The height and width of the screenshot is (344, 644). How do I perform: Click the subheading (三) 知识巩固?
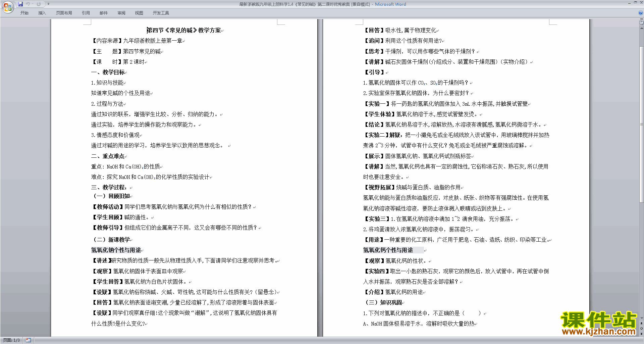point(383,302)
